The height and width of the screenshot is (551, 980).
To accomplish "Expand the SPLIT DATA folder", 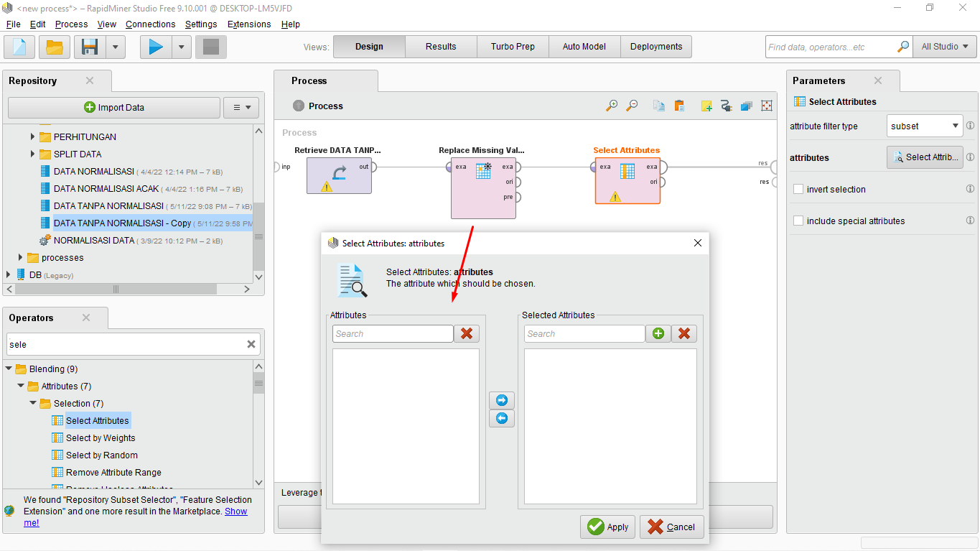I will [x=32, y=154].
